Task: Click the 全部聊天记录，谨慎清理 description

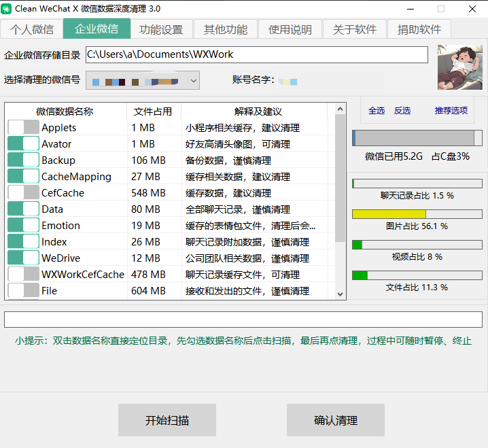Action: pyautogui.click(x=238, y=209)
